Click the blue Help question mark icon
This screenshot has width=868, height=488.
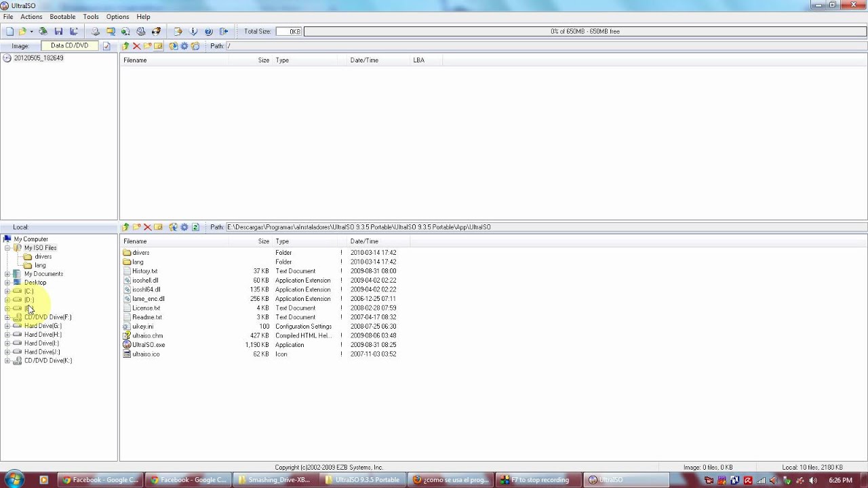click(x=209, y=31)
